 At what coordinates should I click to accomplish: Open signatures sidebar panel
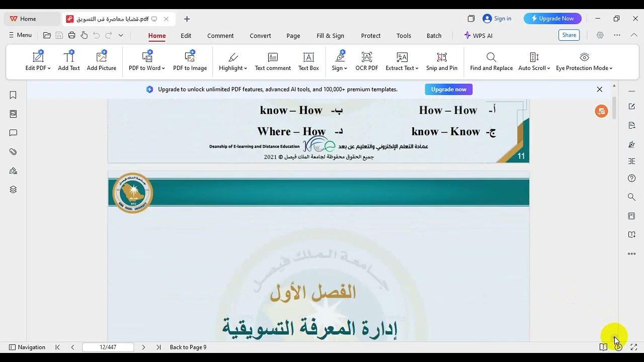coord(13,170)
